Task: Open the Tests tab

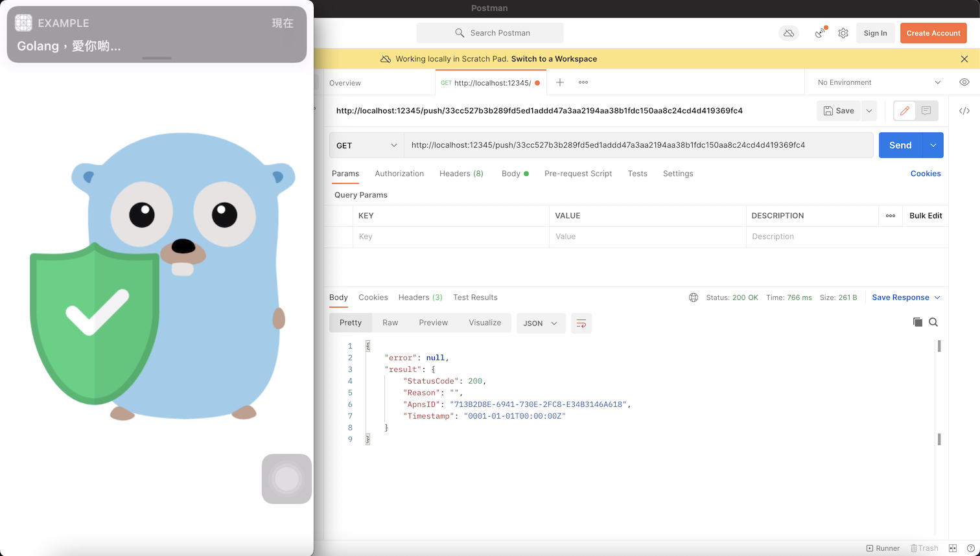Action: (638, 174)
